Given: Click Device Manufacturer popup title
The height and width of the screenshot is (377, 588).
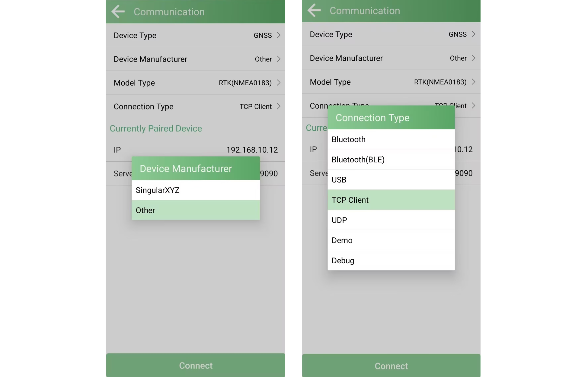Looking at the screenshot, I should pos(186,169).
